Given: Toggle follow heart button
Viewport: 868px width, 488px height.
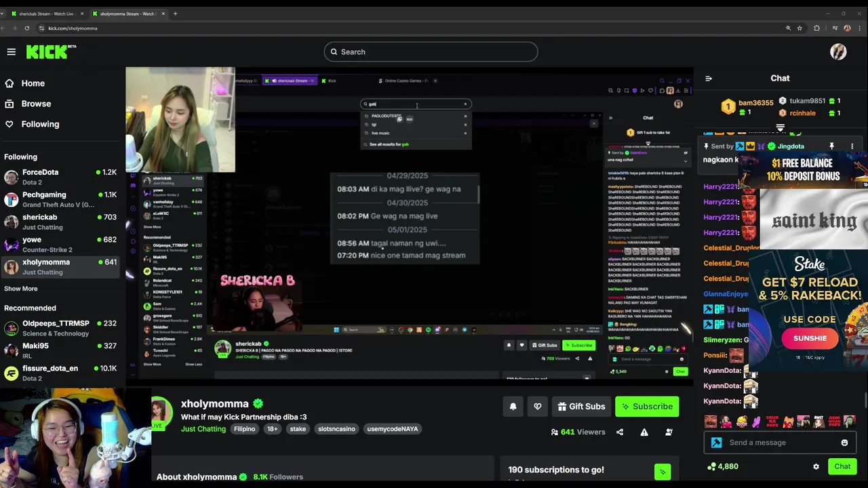Looking at the screenshot, I should click(538, 407).
